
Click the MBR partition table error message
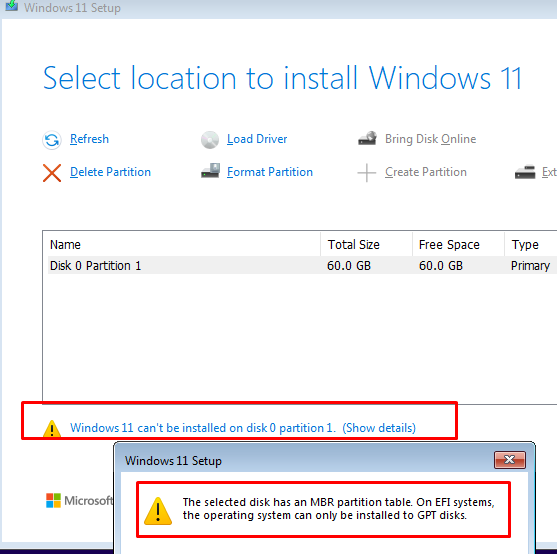click(x=338, y=509)
